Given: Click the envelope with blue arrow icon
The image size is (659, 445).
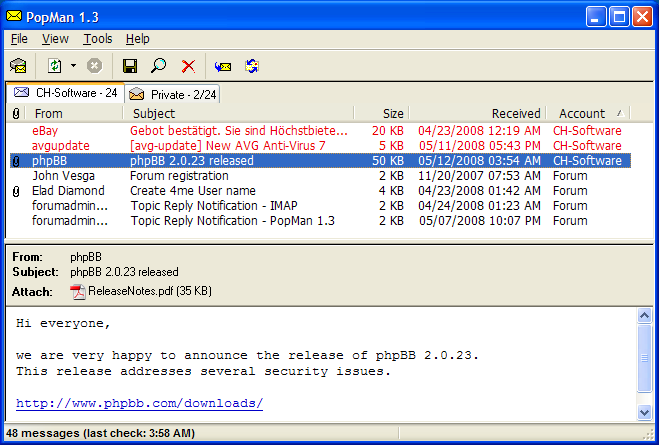Looking at the screenshot, I should [223, 66].
